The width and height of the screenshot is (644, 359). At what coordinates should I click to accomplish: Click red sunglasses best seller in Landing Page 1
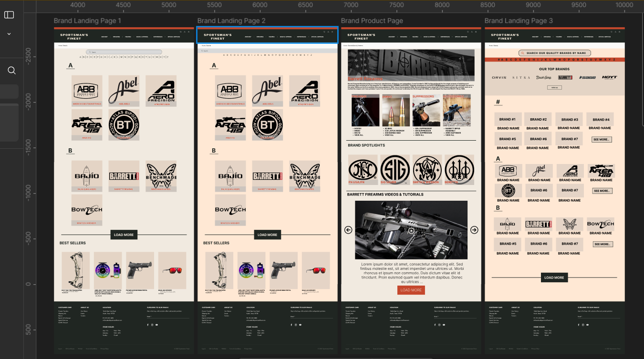[x=172, y=270]
